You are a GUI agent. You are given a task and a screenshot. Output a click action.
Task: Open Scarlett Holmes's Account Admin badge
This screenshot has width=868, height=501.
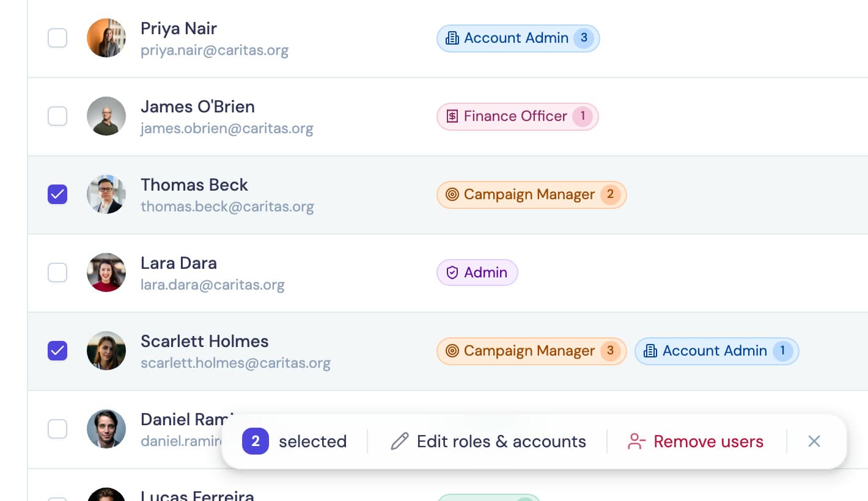coord(717,351)
